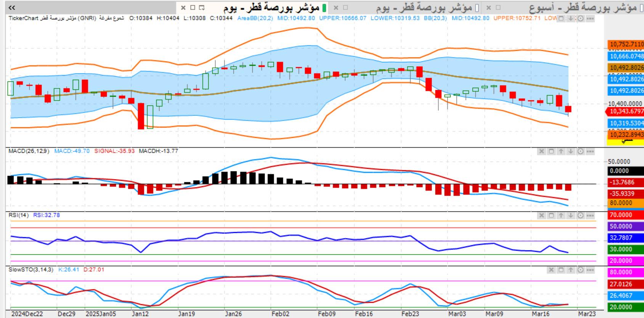Screen dimensions: 644x318
Task: Maximize the RSI indicator panel
Action: coord(551,215)
